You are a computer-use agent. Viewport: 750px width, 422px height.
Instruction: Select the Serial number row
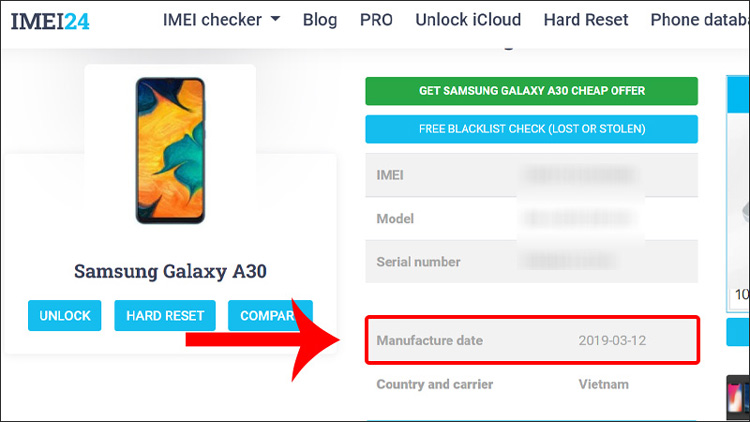click(x=531, y=262)
